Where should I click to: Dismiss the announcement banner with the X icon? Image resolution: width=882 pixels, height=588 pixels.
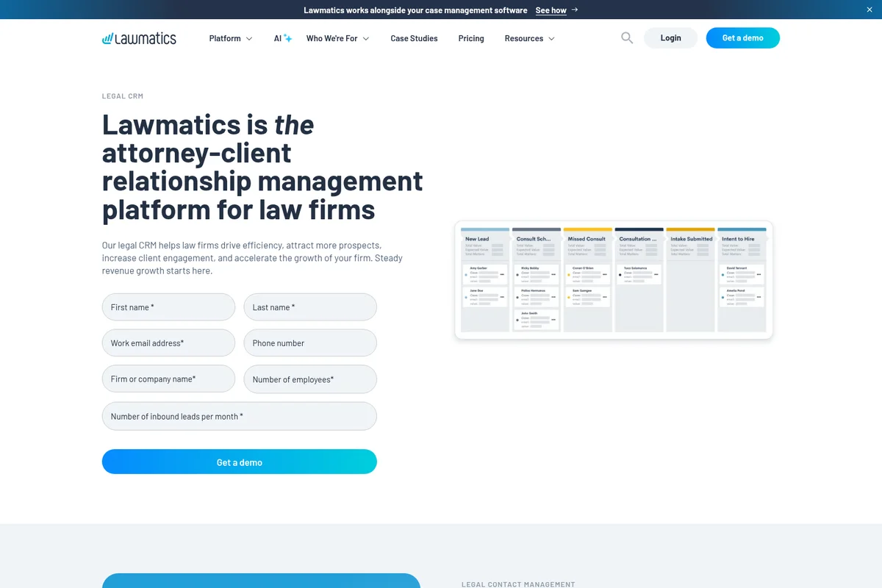869,10
